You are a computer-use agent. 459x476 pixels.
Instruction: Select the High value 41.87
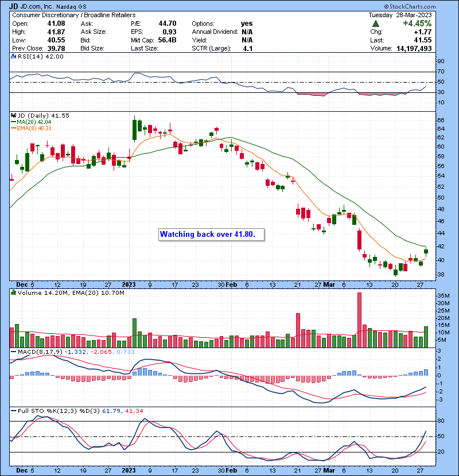click(x=56, y=32)
